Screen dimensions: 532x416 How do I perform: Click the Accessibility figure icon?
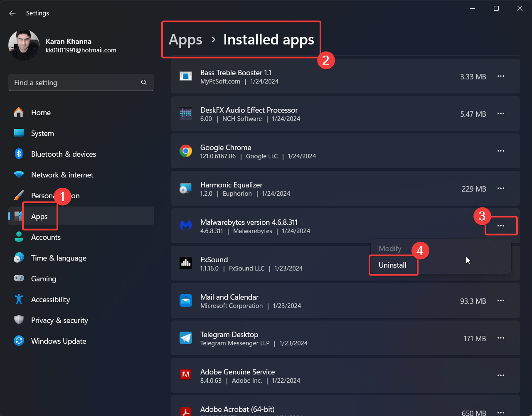[19, 299]
